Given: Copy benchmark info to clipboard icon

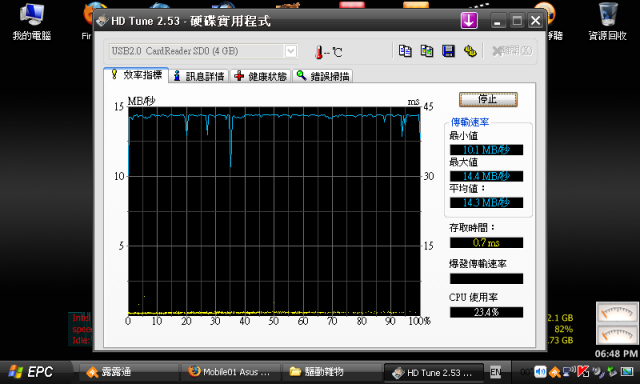Looking at the screenshot, I should 405,51.
